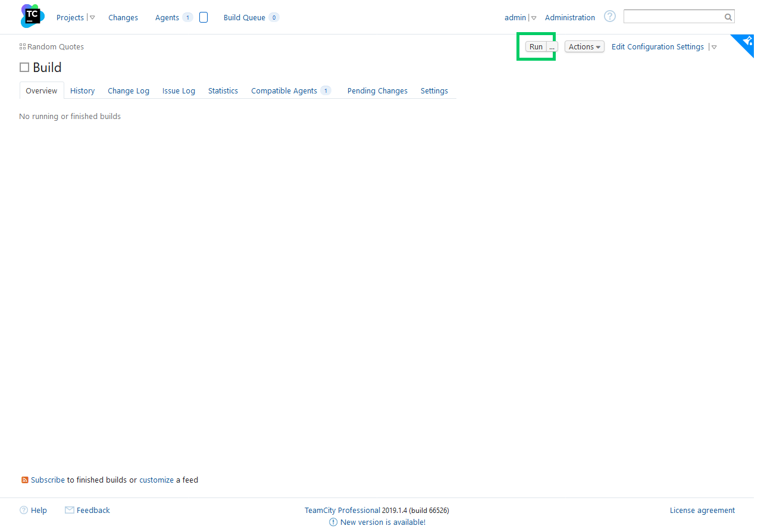Open the Help link in the footer

coord(39,510)
